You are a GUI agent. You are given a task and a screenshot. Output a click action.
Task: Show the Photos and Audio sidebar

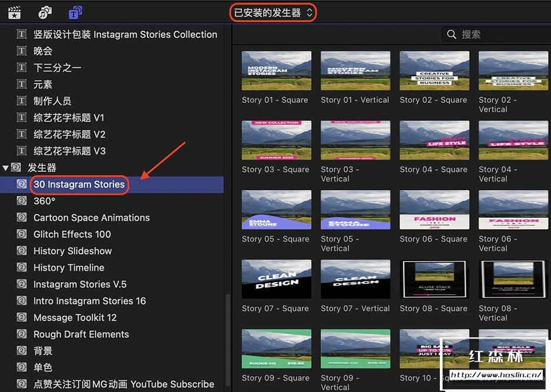[45, 13]
